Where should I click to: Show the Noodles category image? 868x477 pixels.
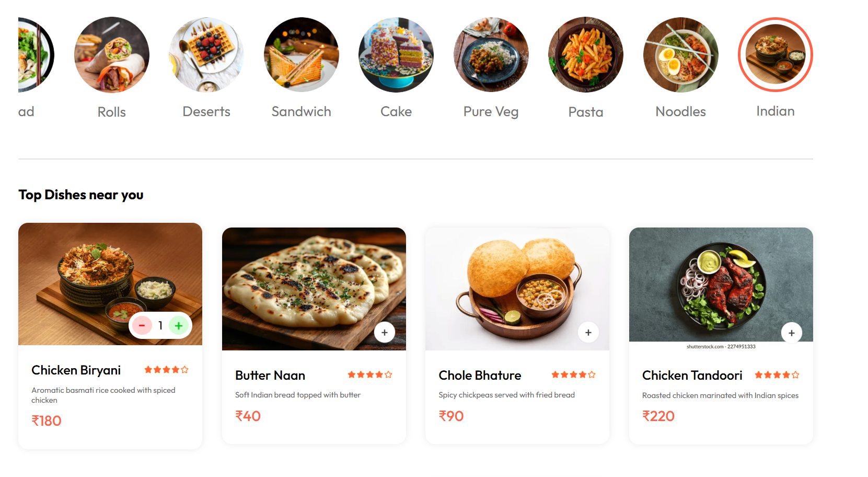pyautogui.click(x=681, y=55)
